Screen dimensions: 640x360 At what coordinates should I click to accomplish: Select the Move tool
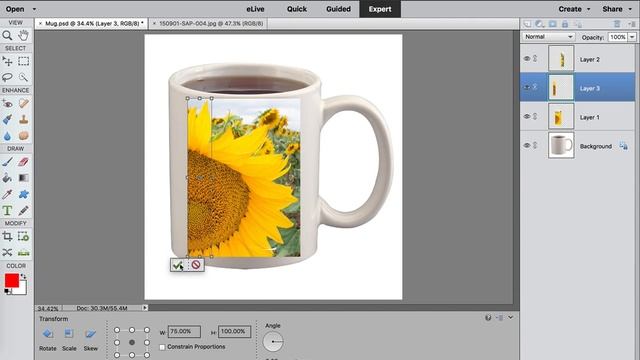[7, 61]
